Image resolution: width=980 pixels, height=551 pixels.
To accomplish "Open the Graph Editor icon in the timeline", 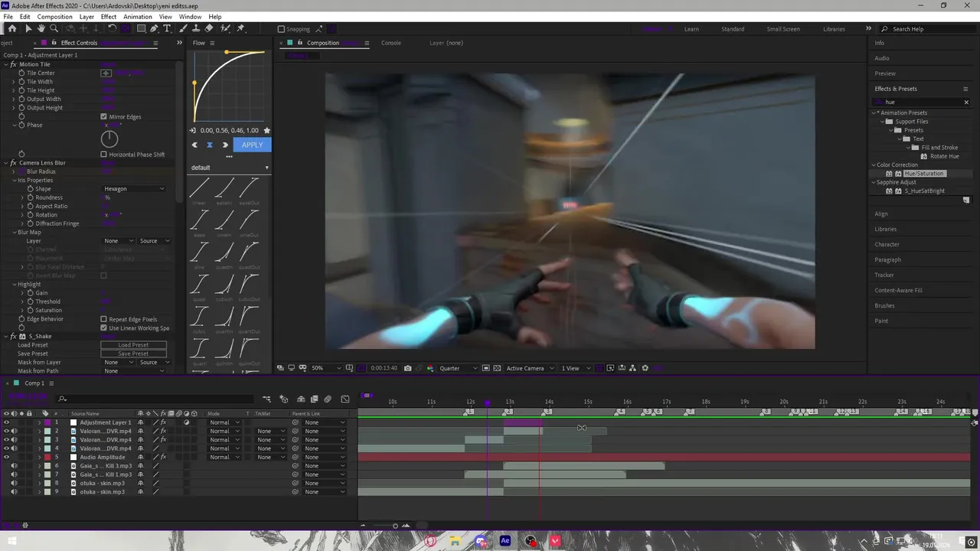I will (x=345, y=399).
